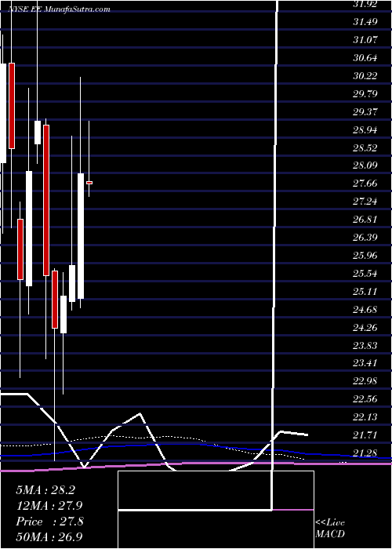This screenshot has width=392, height=549.
Task: Select the 29.37 price axis label
Action: [x=366, y=111]
